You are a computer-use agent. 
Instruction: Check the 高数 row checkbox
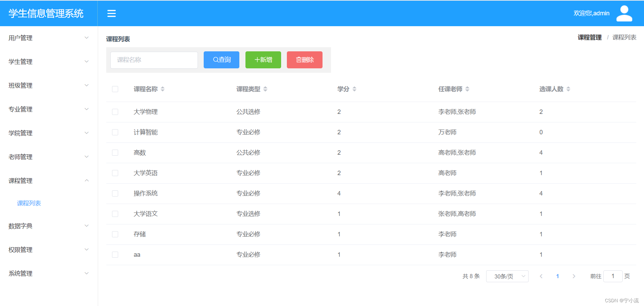(x=115, y=153)
